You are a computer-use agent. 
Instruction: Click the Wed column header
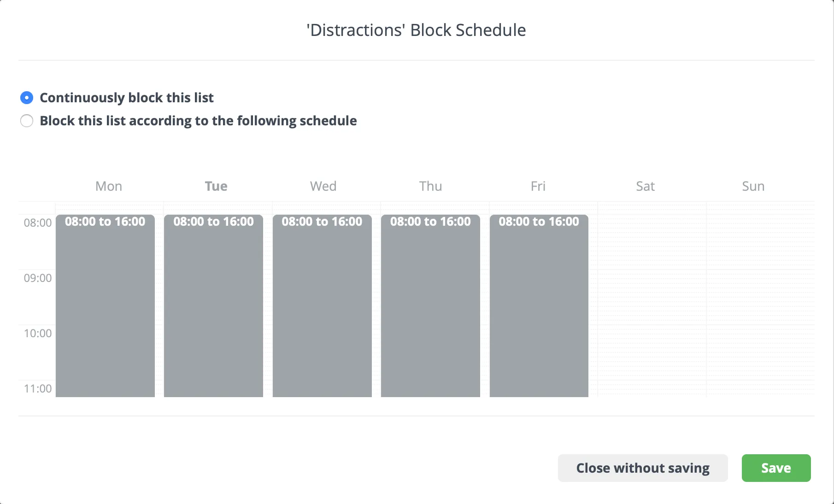pos(323,186)
